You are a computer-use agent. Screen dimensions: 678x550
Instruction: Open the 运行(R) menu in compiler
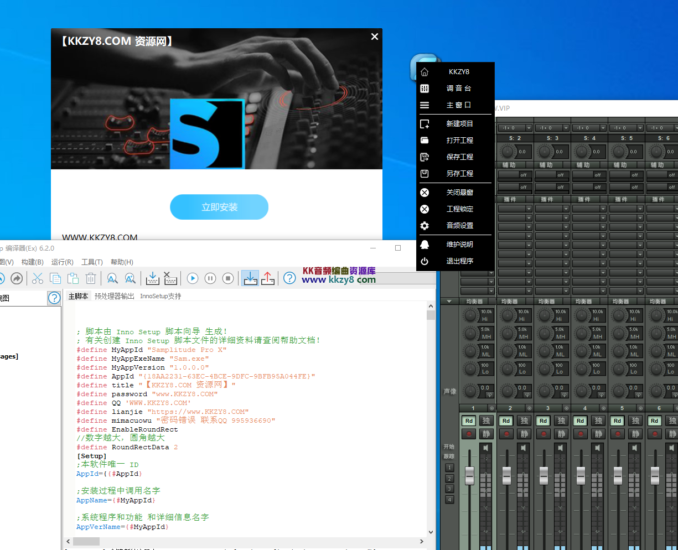(x=62, y=262)
